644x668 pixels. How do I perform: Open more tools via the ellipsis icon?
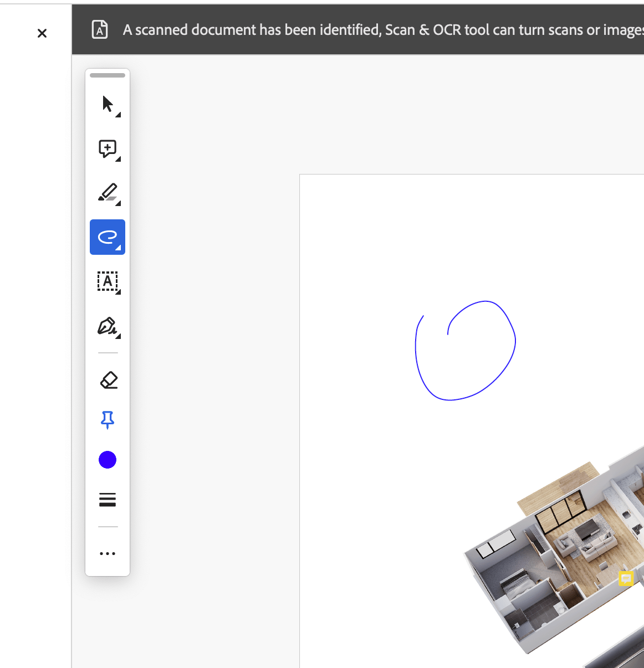point(107,553)
